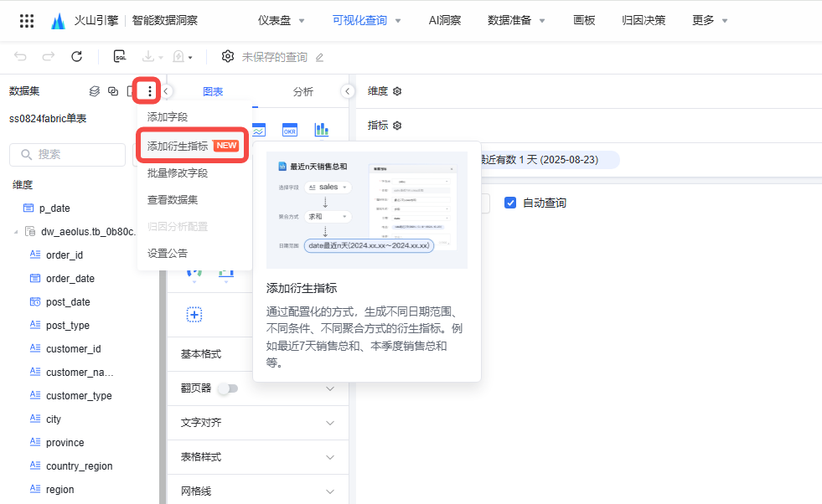This screenshot has height=504, width=822.
Task: Collapse the chart config panel with the arrow
Action: click(x=347, y=91)
